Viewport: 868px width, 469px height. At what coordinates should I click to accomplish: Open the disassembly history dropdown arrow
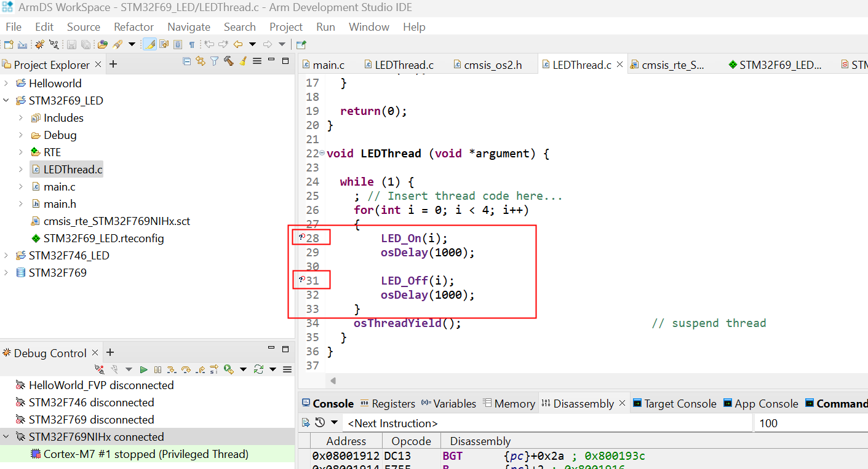pyautogui.click(x=334, y=423)
